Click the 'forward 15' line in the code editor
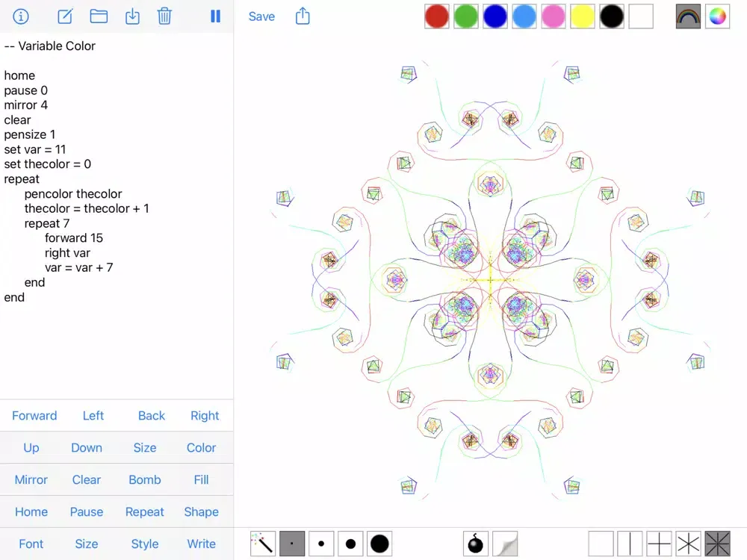The image size is (747, 560). click(73, 238)
